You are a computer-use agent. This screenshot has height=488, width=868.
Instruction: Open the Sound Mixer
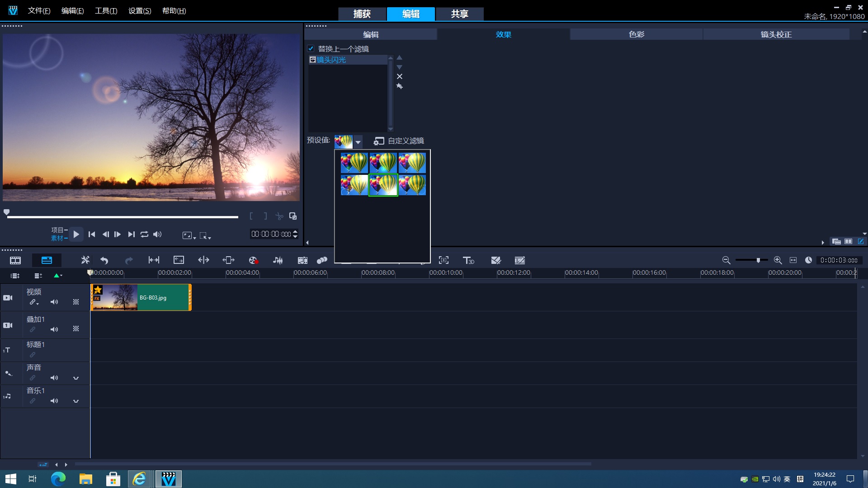[x=278, y=260]
